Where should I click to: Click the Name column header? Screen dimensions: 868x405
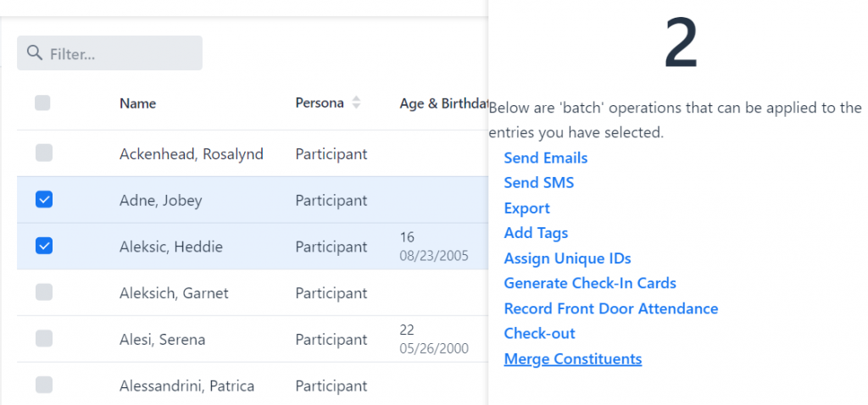click(138, 103)
